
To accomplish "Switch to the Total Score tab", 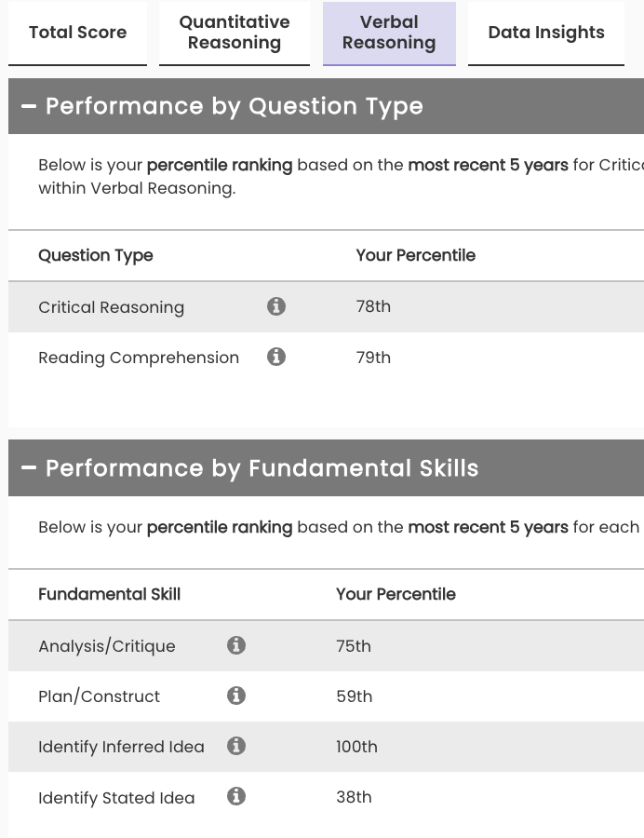I will point(77,33).
